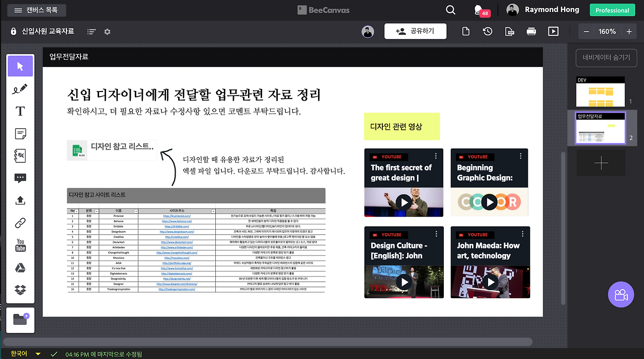
Task: Open the version history
Action: pyautogui.click(x=487, y=31)
